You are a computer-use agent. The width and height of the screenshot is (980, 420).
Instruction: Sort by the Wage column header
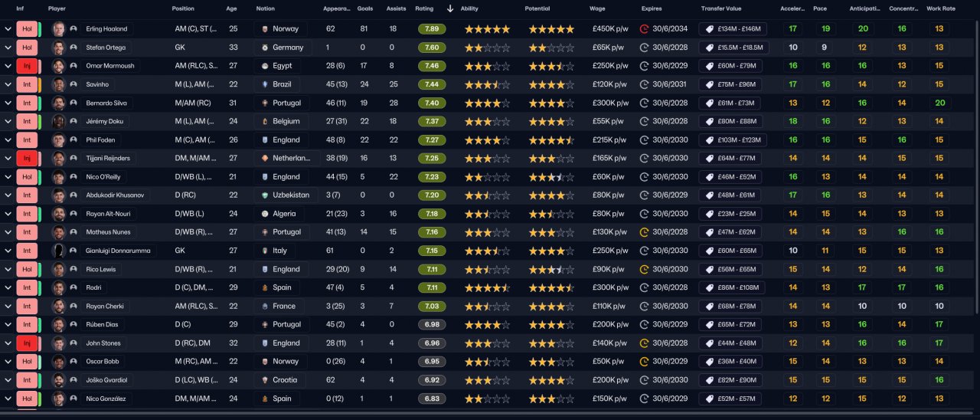[x=597, y=8]
